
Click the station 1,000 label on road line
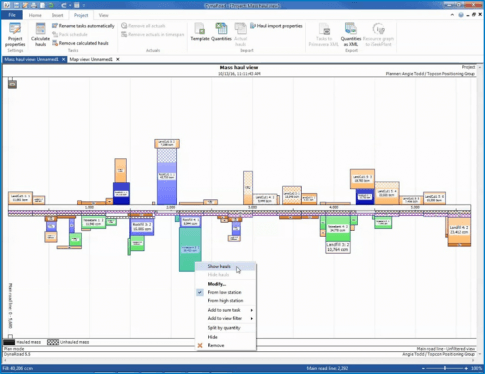coord(89,207)
